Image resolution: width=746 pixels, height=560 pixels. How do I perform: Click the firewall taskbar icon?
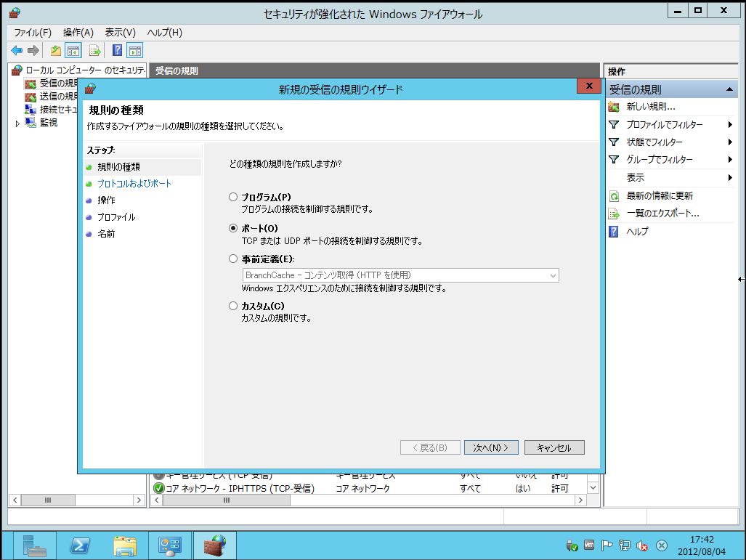[215, 545]
